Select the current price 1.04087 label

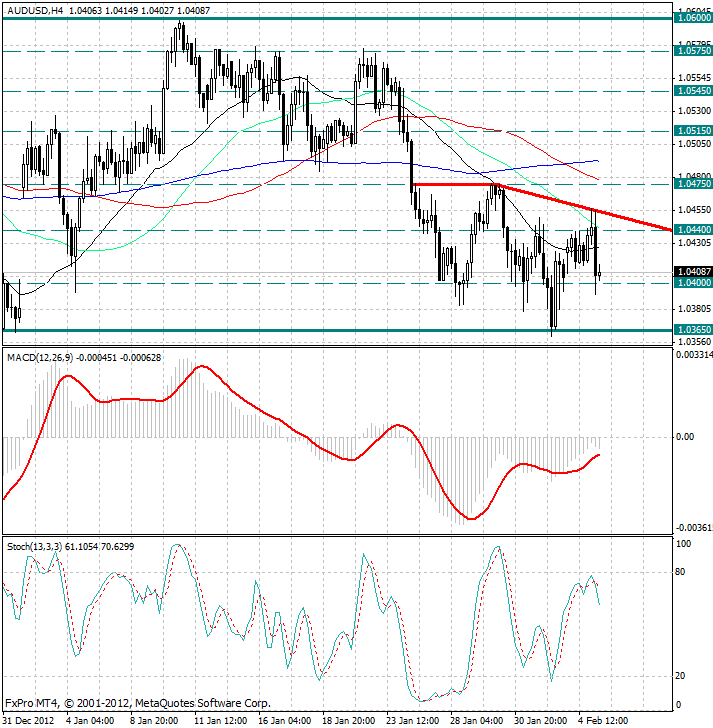pos(693,271)
